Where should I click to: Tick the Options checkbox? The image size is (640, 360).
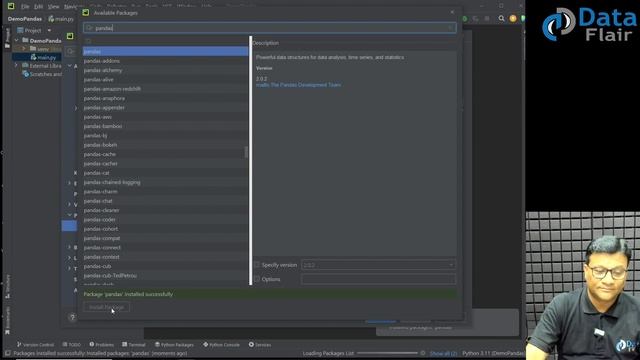point(257,279)
